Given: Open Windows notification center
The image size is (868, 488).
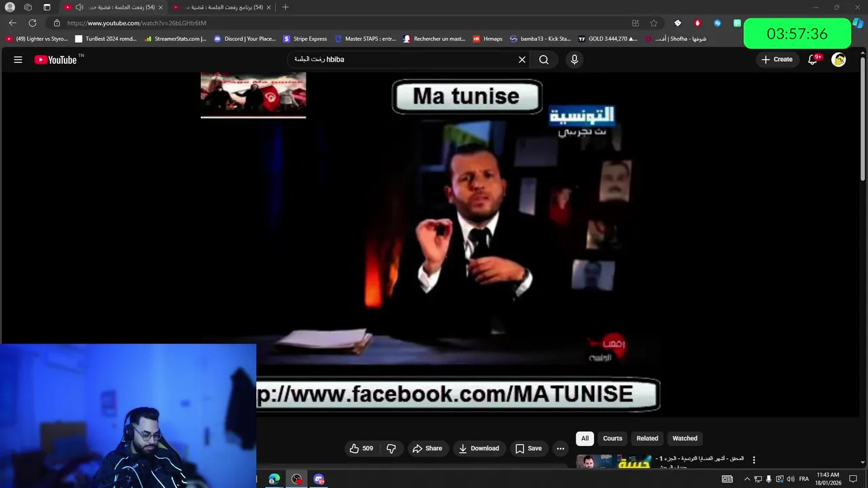Looking at the screenshot, I should [x=853, y=479].
